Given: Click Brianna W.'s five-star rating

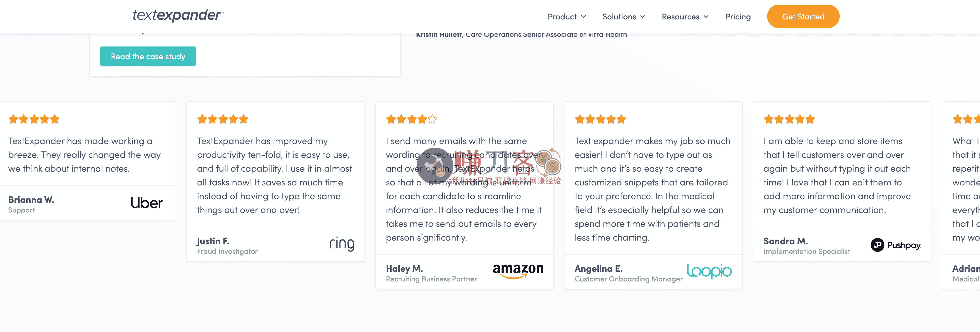Looking at the screenshot, I should (x=34, y=120).
